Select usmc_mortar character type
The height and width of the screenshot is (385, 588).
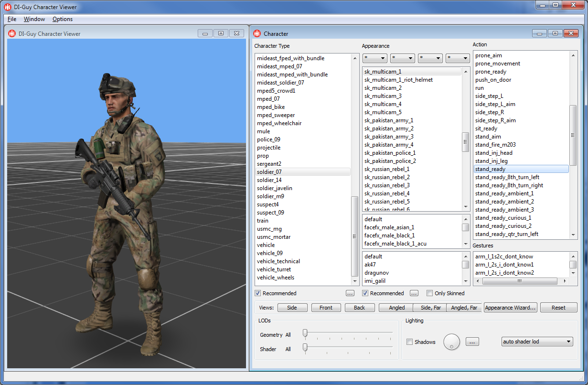274,237
